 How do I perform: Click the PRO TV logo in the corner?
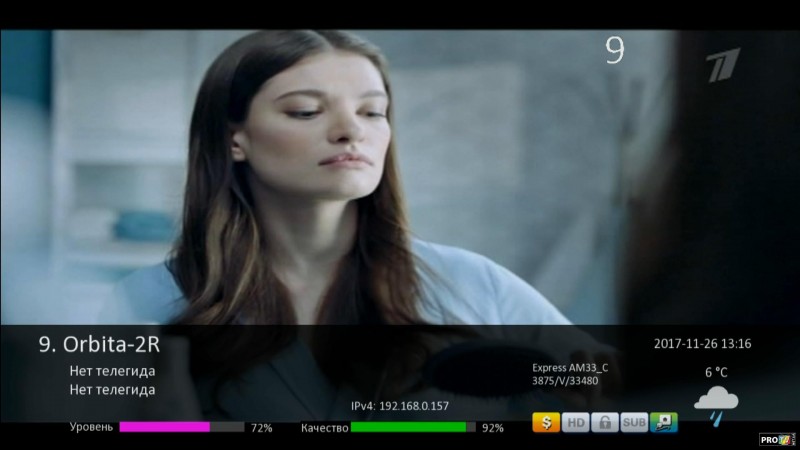coord(777,439)
